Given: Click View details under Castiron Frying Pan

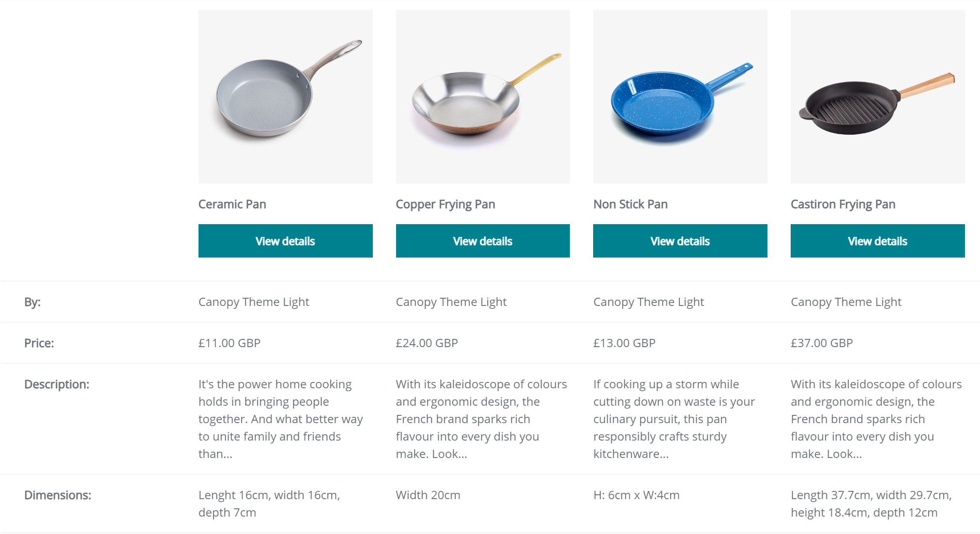Looking at the screenshot, I should tap(878, 241).
